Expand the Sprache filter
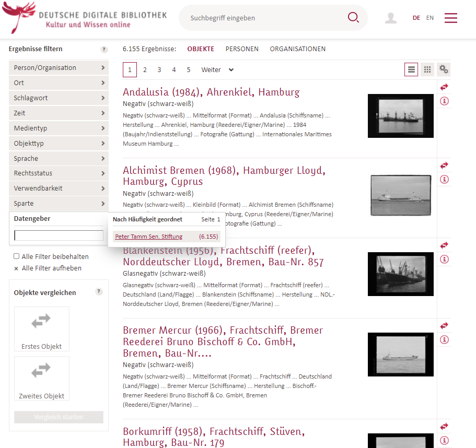476x448 pixels. 59,158
